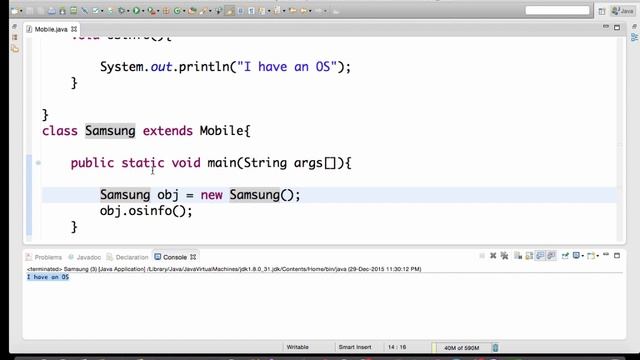This screenshot has width=640, height=360.
Task: Click the Next Annotation toolbar icon
Action: click(x=262, y=11)
